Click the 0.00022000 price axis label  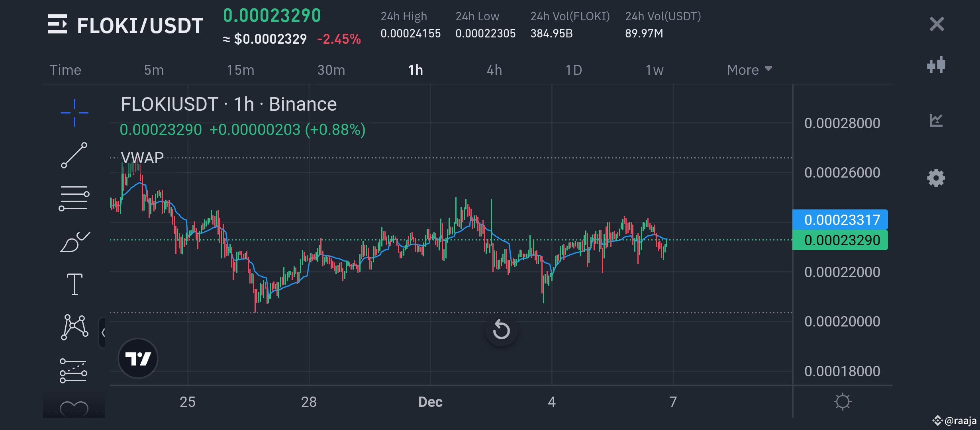(842, 272)
